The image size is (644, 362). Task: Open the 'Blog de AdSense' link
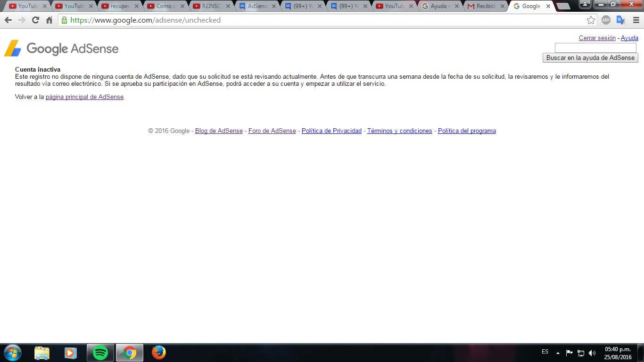click(x=219, y=131)
